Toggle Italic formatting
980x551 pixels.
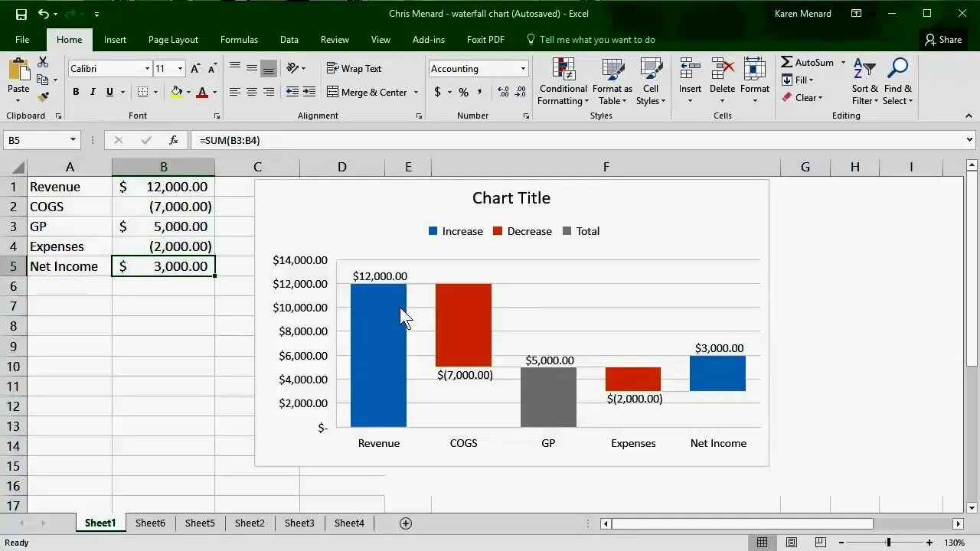tap(93, 92)
